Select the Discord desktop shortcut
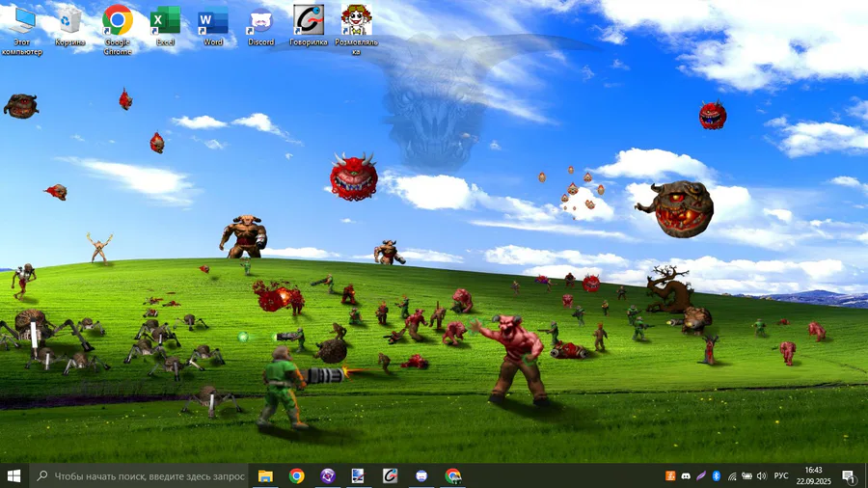868x488 pixels. pos(260,26)
